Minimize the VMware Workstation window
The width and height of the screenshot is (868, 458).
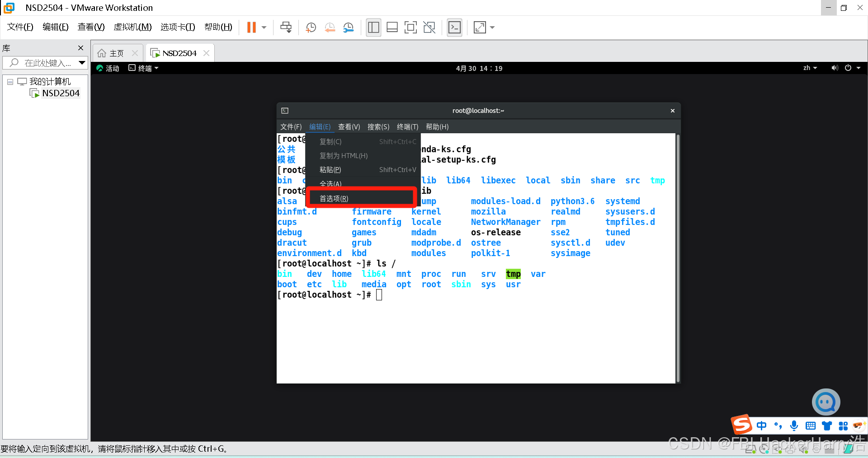pos(828,8)
